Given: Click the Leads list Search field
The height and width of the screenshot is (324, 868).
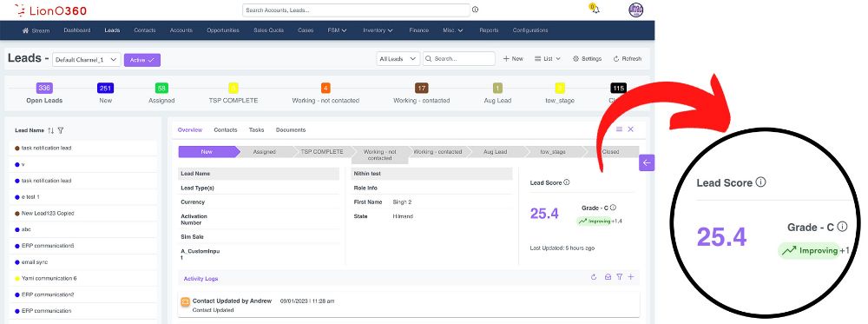Looking at the screenshot, I should coord(459,59).
